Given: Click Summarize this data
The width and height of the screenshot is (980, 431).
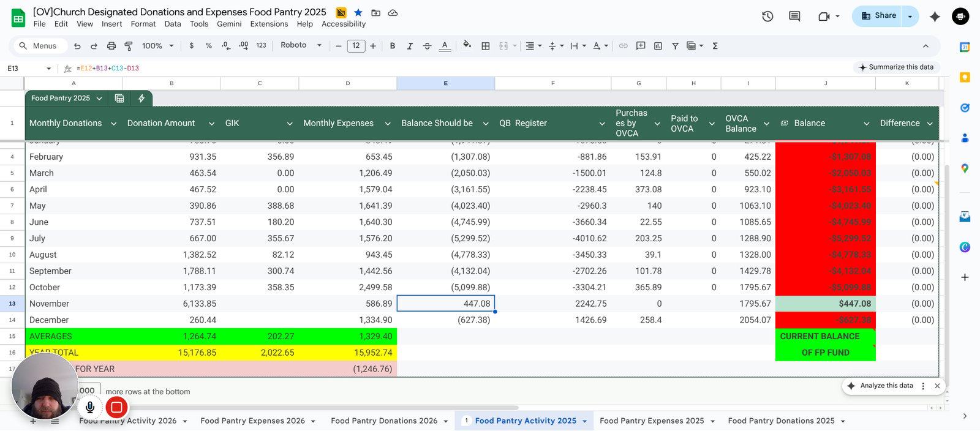Looking at the screenshot, I should pyautogui.click(x=896, y=67).
